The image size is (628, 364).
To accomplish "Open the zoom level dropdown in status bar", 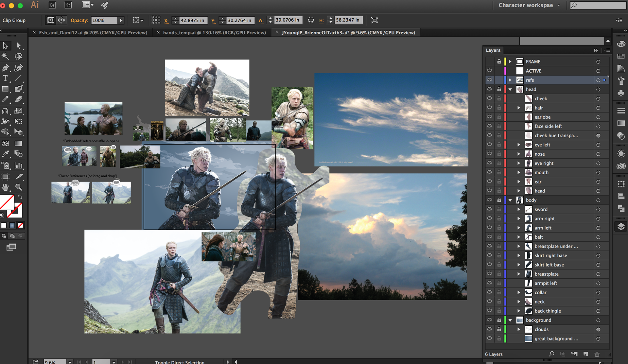I will click(x=70, y=362).
